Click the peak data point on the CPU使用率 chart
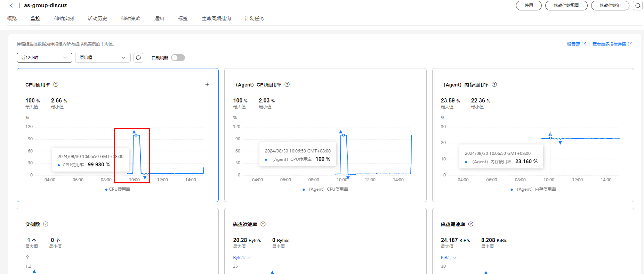Image resolution: width=644 pixels, height=274 pixels. click(136, 135)
